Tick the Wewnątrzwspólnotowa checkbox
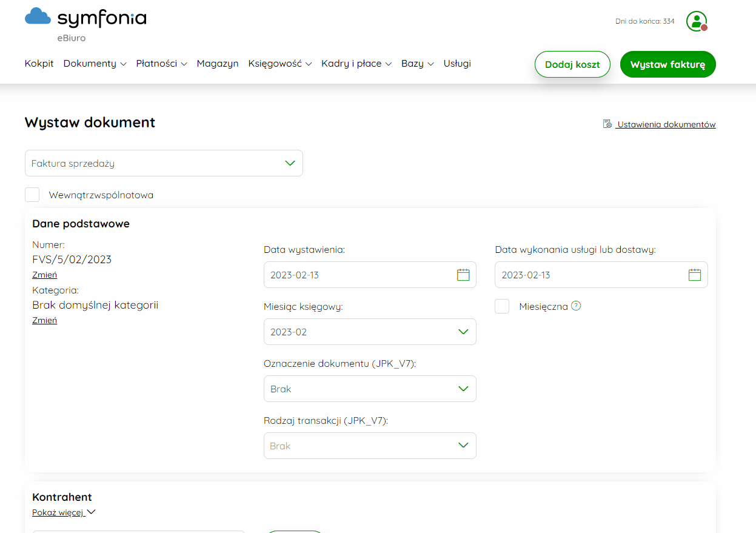 coord(32,195)
